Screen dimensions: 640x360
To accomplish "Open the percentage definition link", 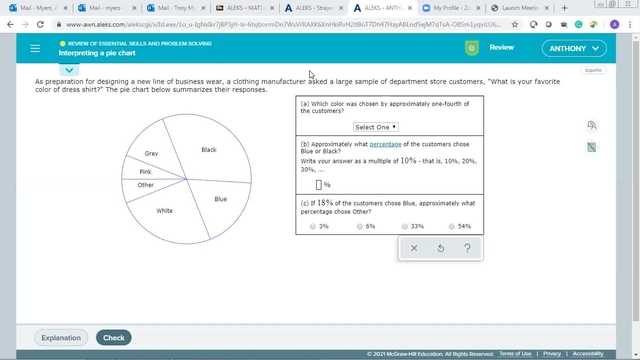I will [x=385, y=144].
